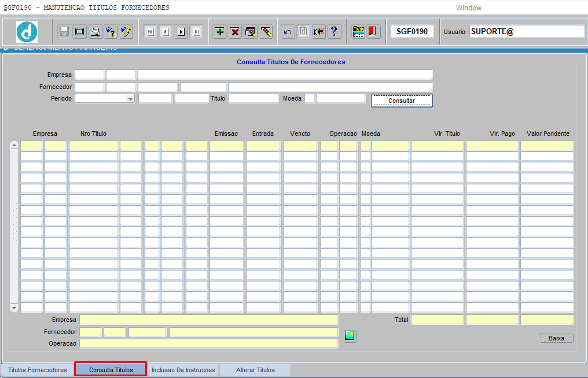This screenshot has height=378, width=588.
Task: Click the Empresa description field in the filter
Action: point(285,74)
